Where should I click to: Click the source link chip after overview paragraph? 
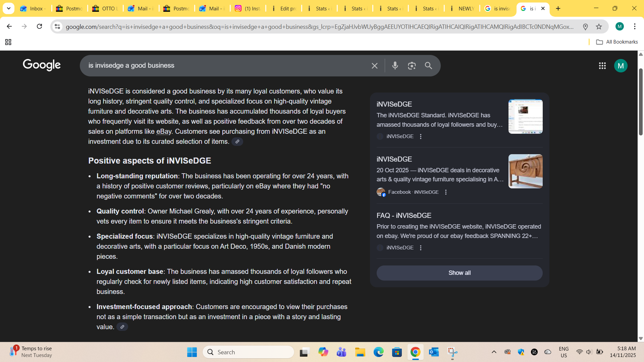tap(237, 142)
